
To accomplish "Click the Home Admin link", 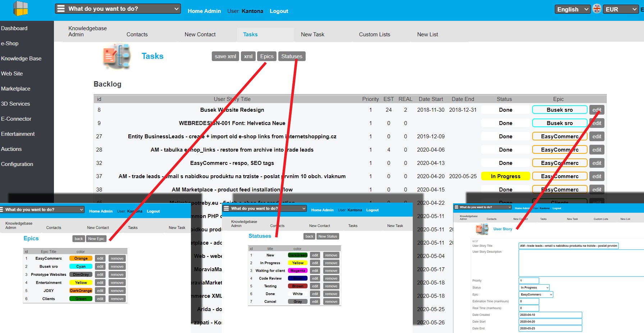I will [204, 11].
